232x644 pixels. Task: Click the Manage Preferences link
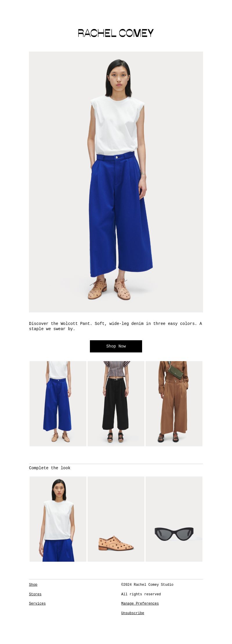pos(140,604)
